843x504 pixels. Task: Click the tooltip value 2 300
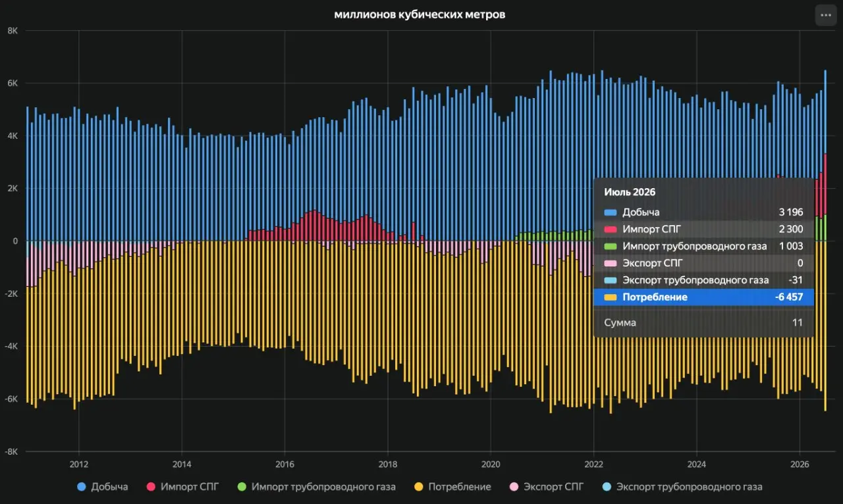click(790, 229)
